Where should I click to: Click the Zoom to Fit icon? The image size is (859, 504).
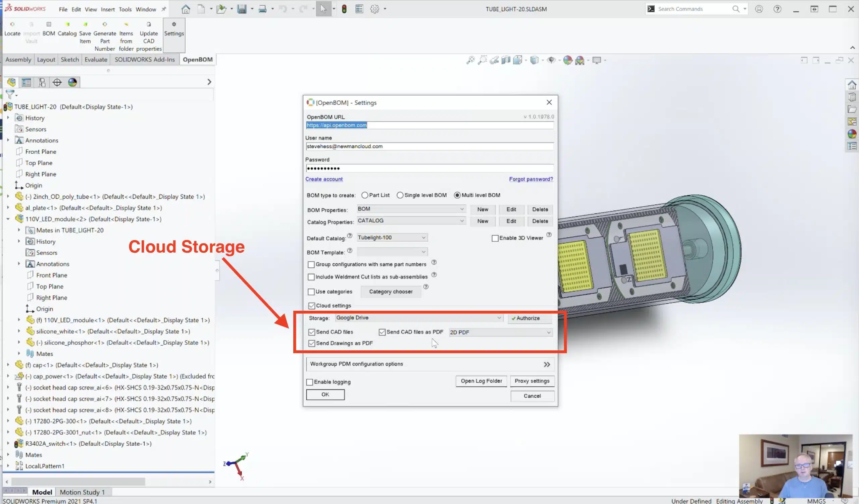tap(470, 60)
